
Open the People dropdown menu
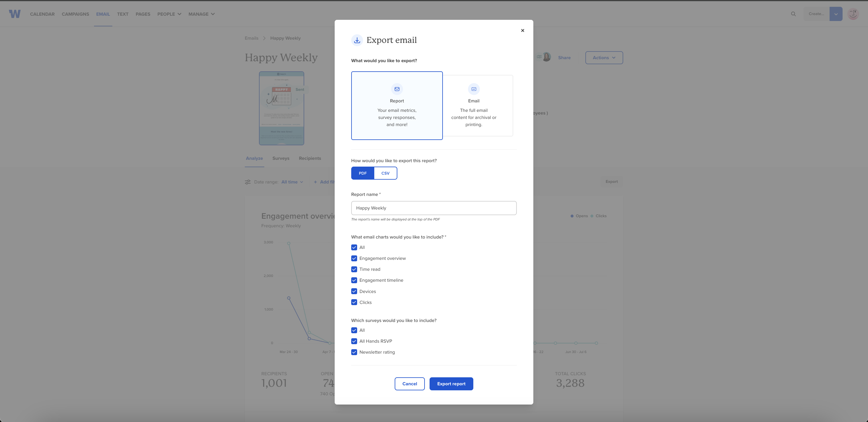pos(169,14)
